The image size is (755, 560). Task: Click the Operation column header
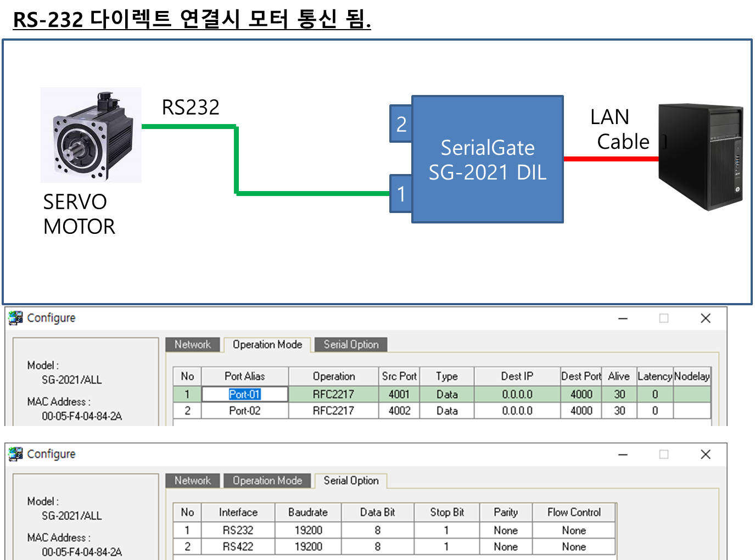333,376
